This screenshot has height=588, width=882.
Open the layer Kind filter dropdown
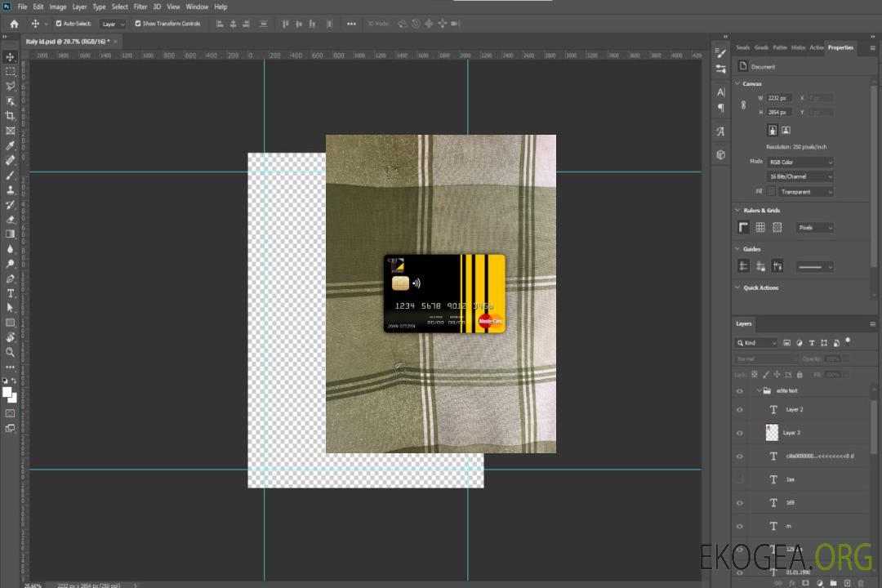pyautogui.click(x=756, y=343)
